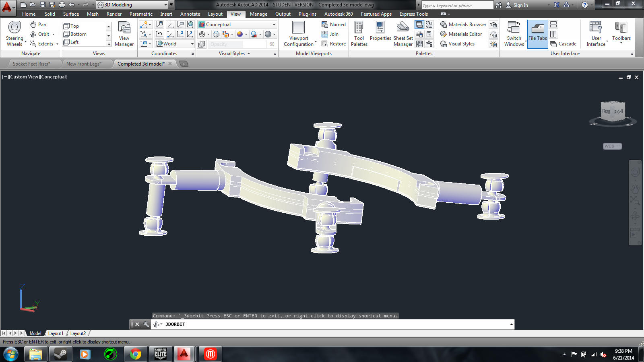Click the Switch Windows button
Image resolution: width=644 pixels, height=362 pixels.
click(514, 34)
